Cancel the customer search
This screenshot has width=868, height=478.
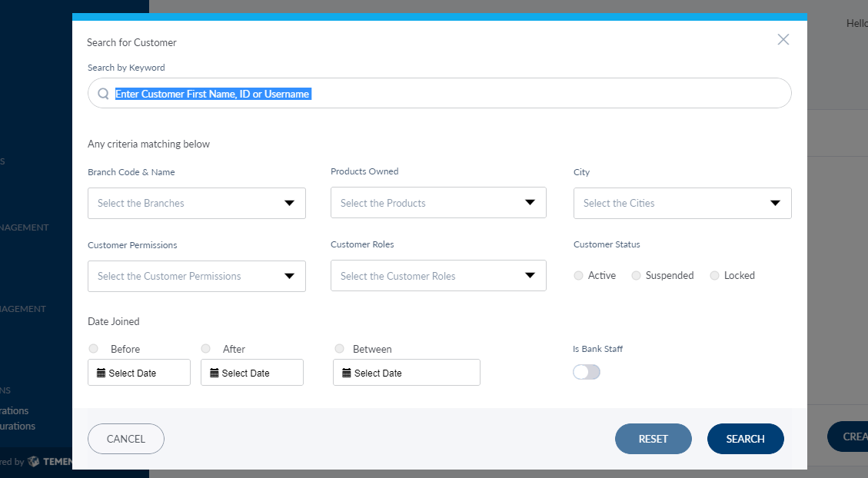point(126,439)
